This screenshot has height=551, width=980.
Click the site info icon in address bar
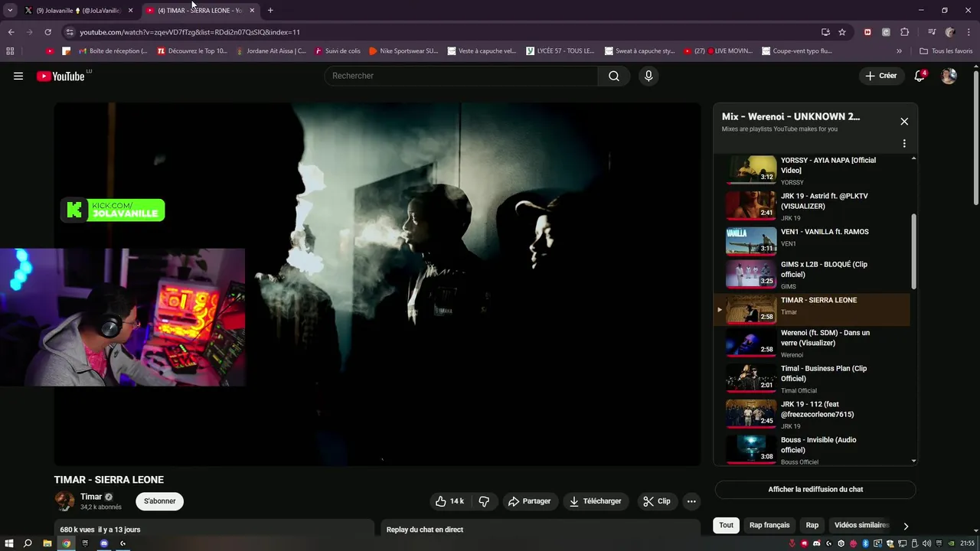(x=70, y=32)
